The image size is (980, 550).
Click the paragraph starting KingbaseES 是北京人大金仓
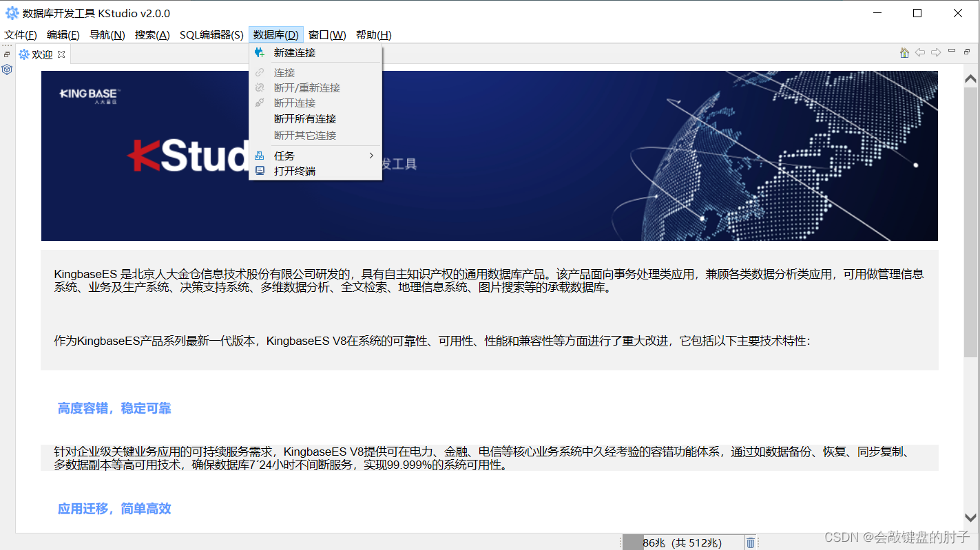click(x=489, y=281)
